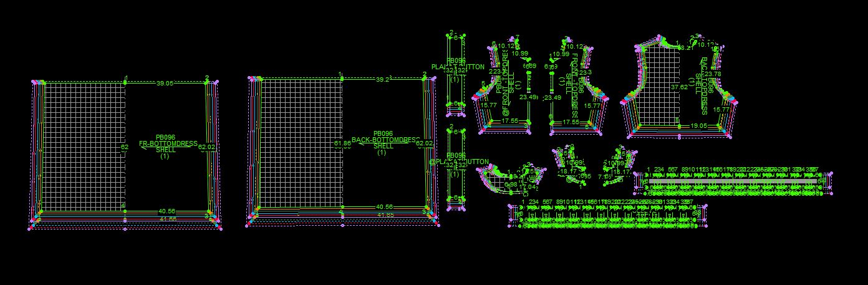Select the 23.78 armhole measurement
This screenshot has height=285, width=868.
coord(711,74)
